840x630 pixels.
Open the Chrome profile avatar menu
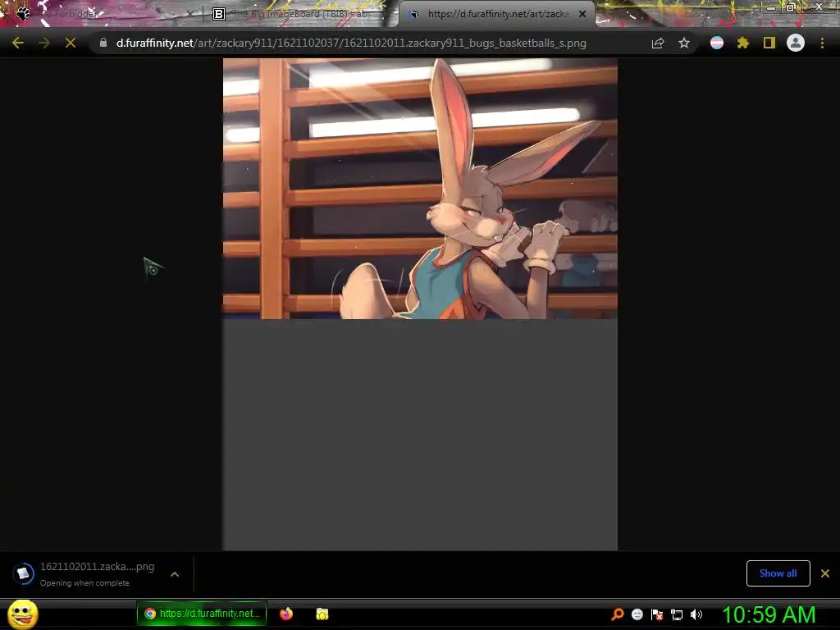click(x=796, y=43)
